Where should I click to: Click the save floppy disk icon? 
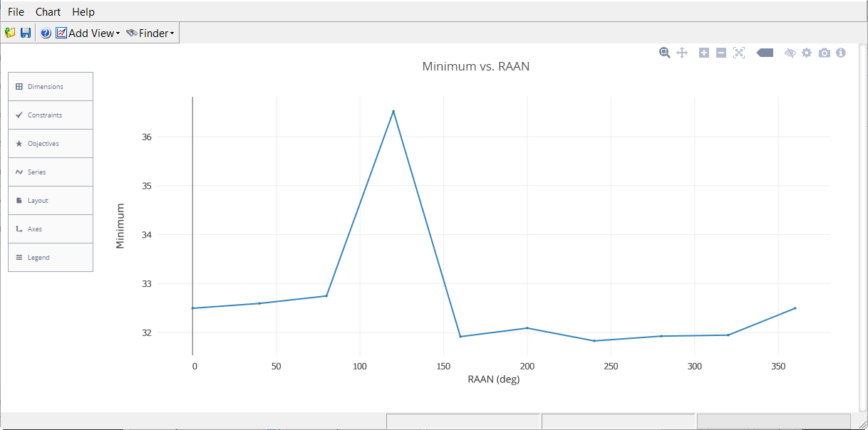pyautogui.click(x=26, y=33)
